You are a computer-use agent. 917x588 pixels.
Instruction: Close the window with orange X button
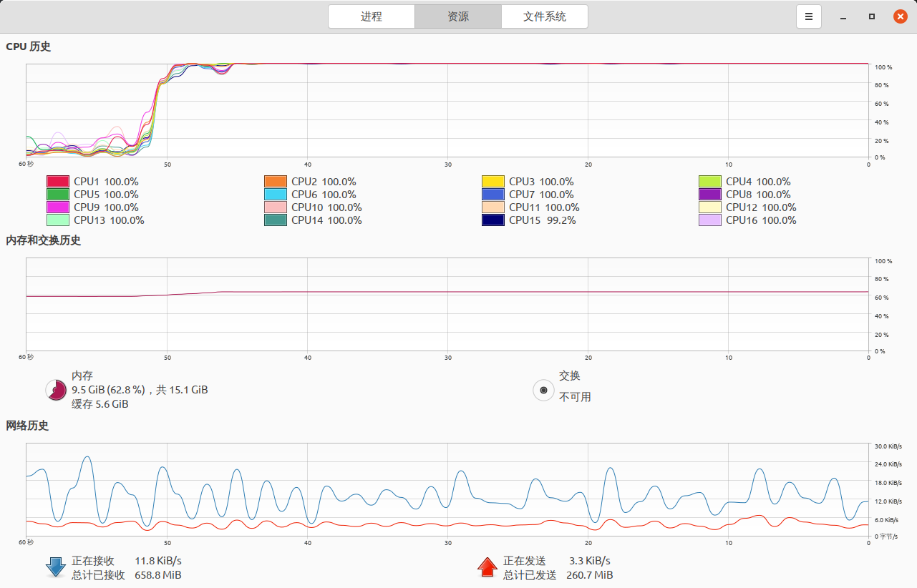(x=900, y=16)
